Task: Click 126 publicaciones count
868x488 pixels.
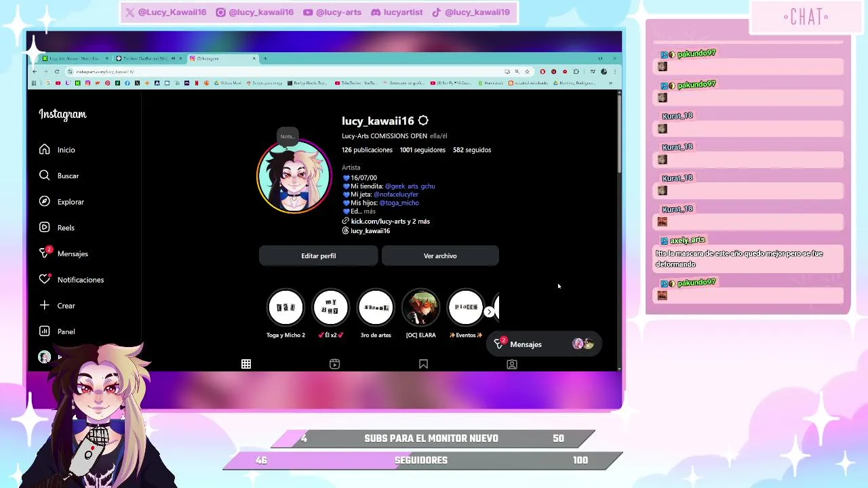Action: coord(367,150)
